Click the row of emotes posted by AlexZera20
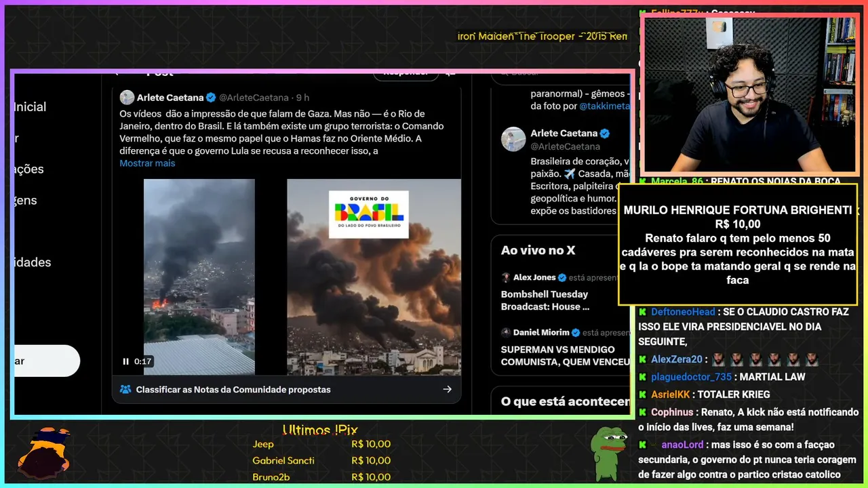The image size is (868, 488). 765,359
